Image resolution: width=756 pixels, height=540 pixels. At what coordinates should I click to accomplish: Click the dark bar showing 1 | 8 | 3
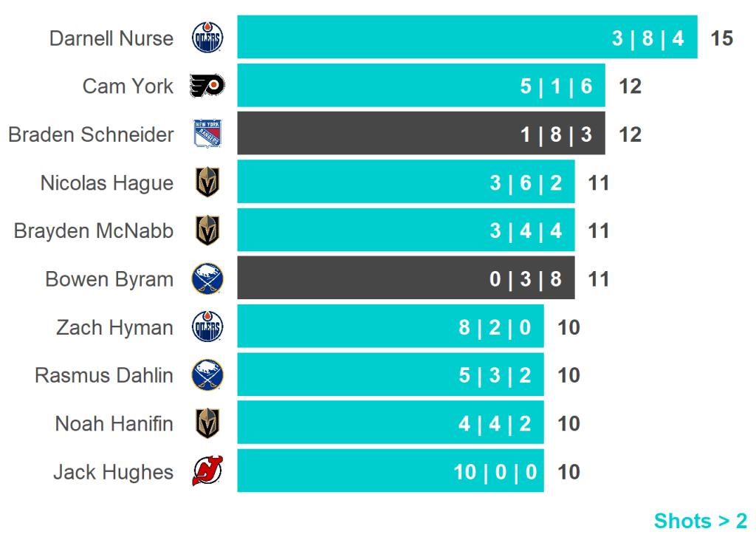pos(421,134)
